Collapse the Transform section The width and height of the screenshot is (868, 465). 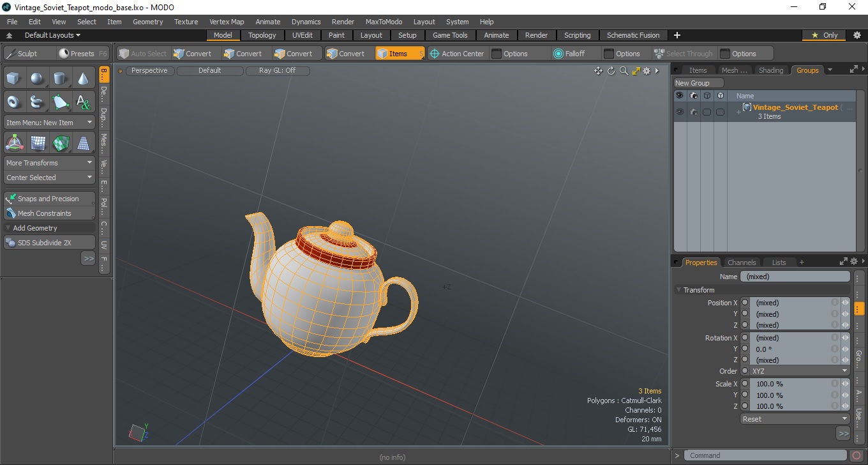(679, 290)
